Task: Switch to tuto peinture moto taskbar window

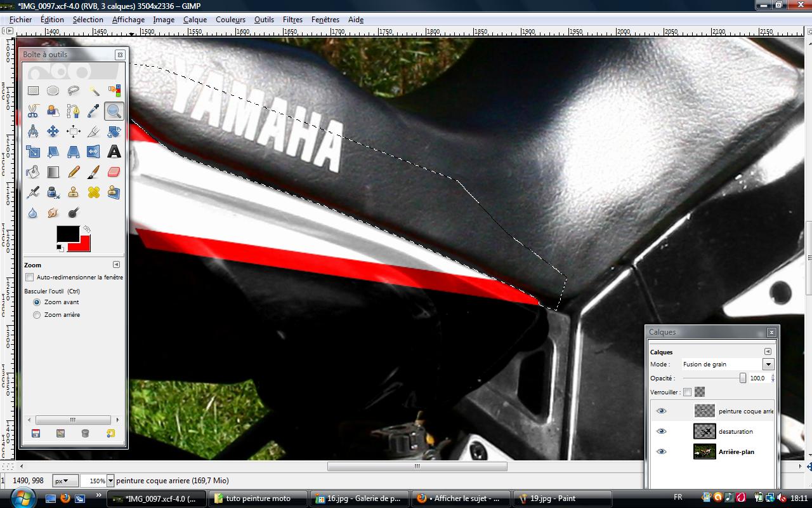Action: [x=258, y=498]
